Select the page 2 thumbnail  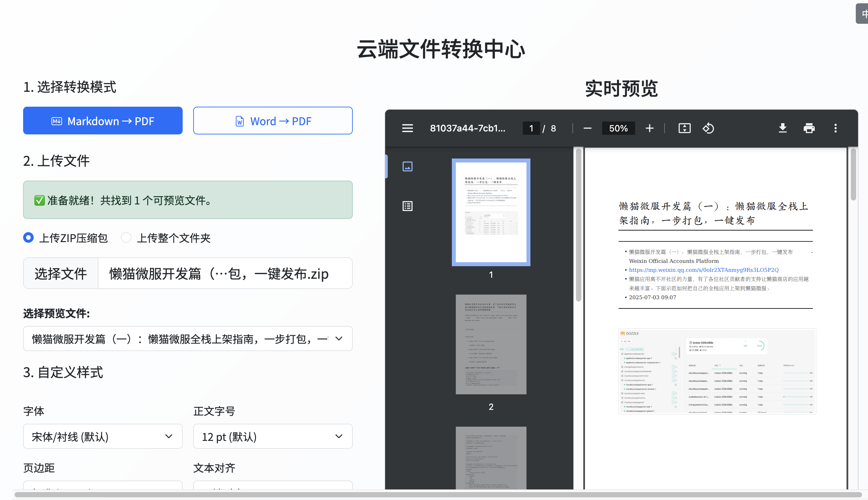click(491, 344)
